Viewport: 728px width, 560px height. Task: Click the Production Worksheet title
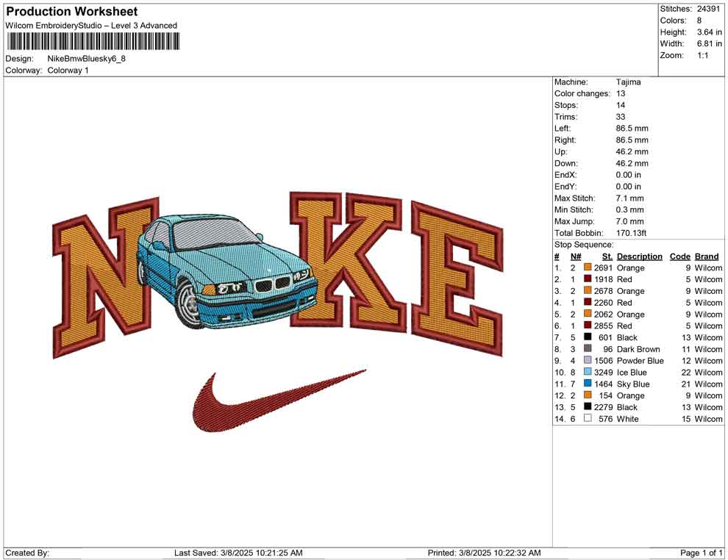[x=72, y=12]
